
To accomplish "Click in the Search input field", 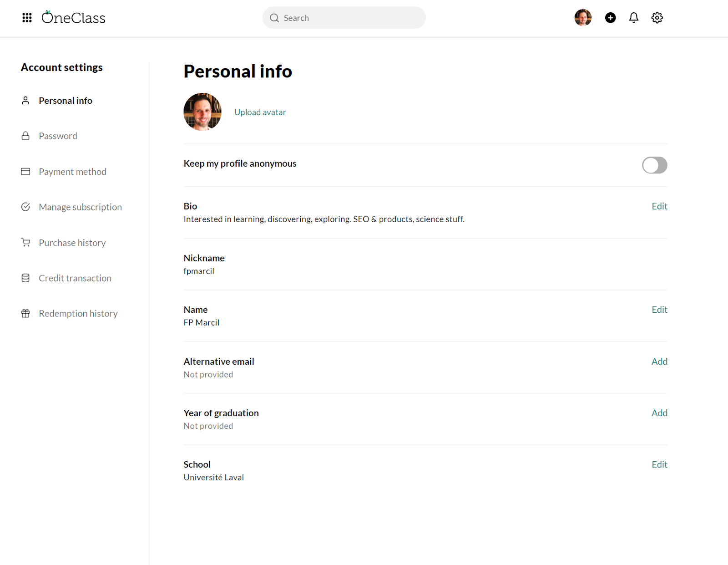I will (350, 18).
